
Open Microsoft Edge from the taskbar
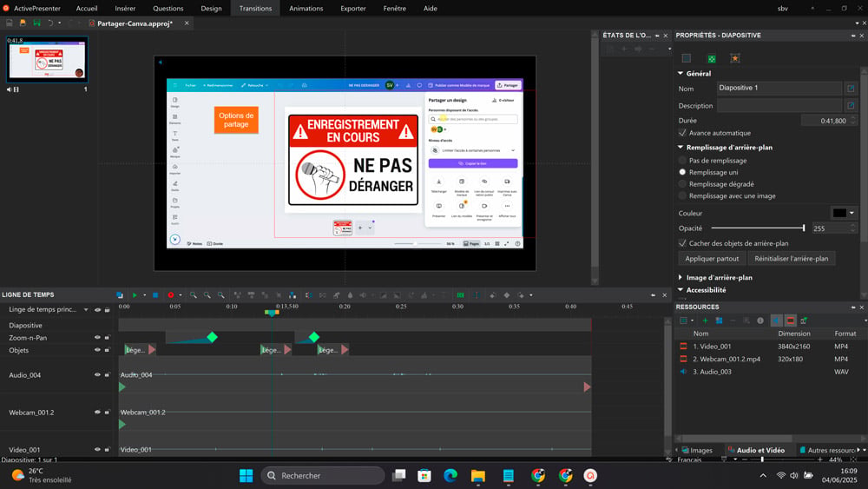coord(450,475)
